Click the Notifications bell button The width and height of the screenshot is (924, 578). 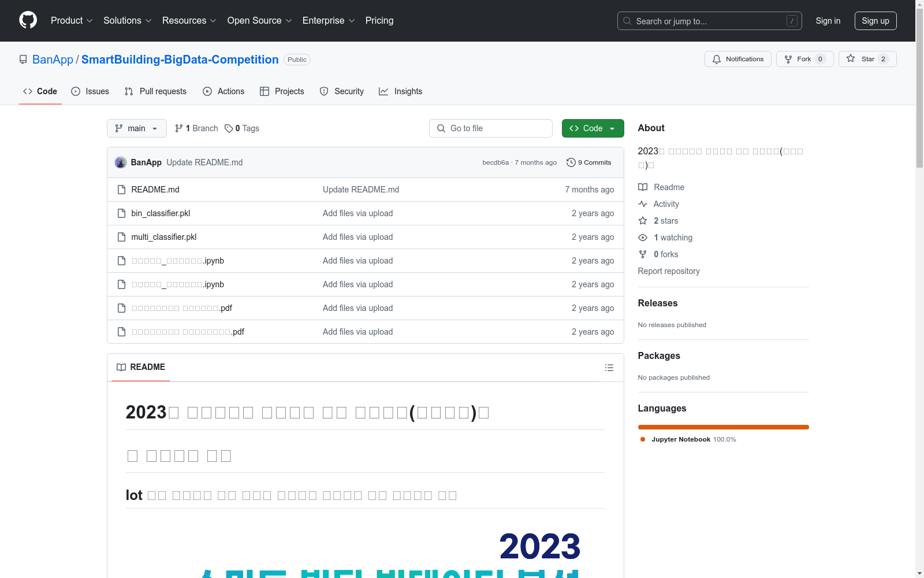[737, 59]
